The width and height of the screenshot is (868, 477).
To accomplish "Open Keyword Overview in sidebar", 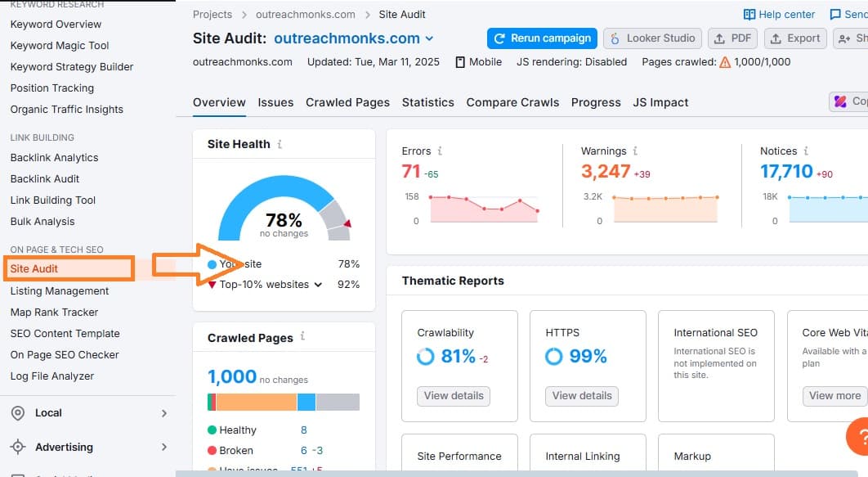I will [56, 25].
